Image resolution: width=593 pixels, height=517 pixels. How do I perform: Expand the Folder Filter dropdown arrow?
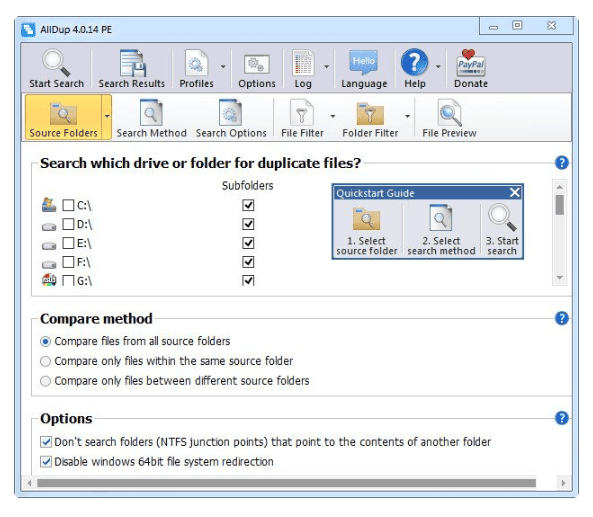[407, 116]
